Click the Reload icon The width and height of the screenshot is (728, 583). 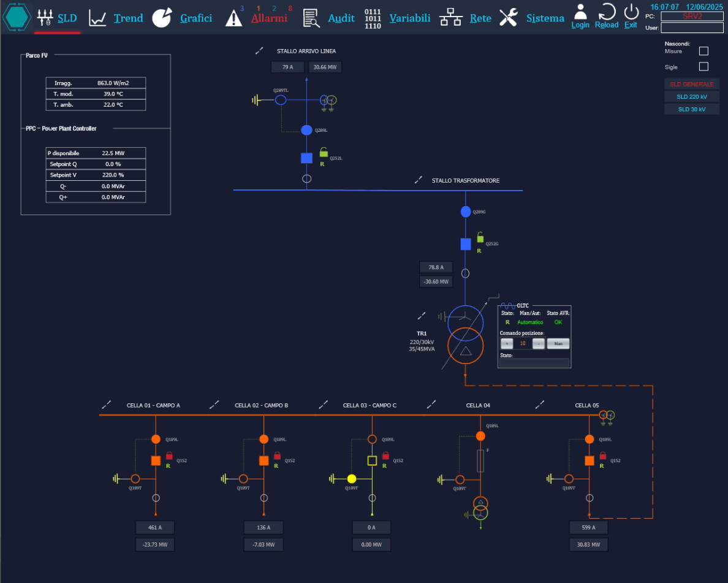606,12
